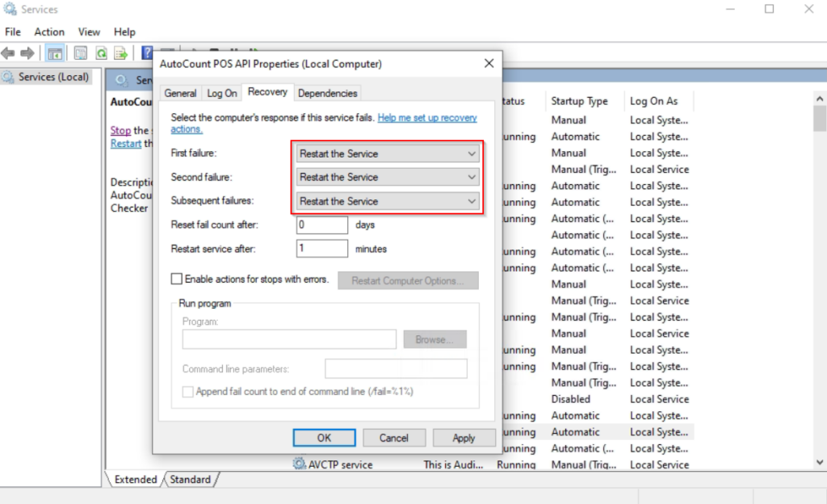Click the OK button
Image resolution: width=827 pixels, height=504 pixels.
(324, 438)
